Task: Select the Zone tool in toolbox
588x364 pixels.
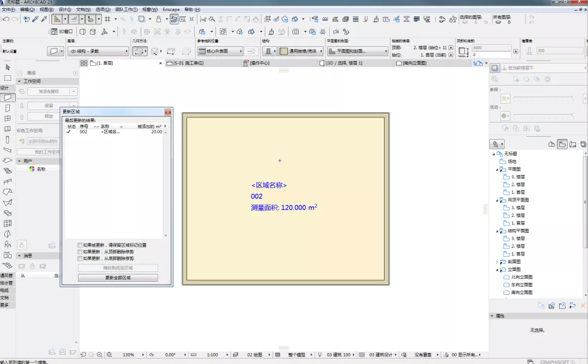Action: click(8, 255)
